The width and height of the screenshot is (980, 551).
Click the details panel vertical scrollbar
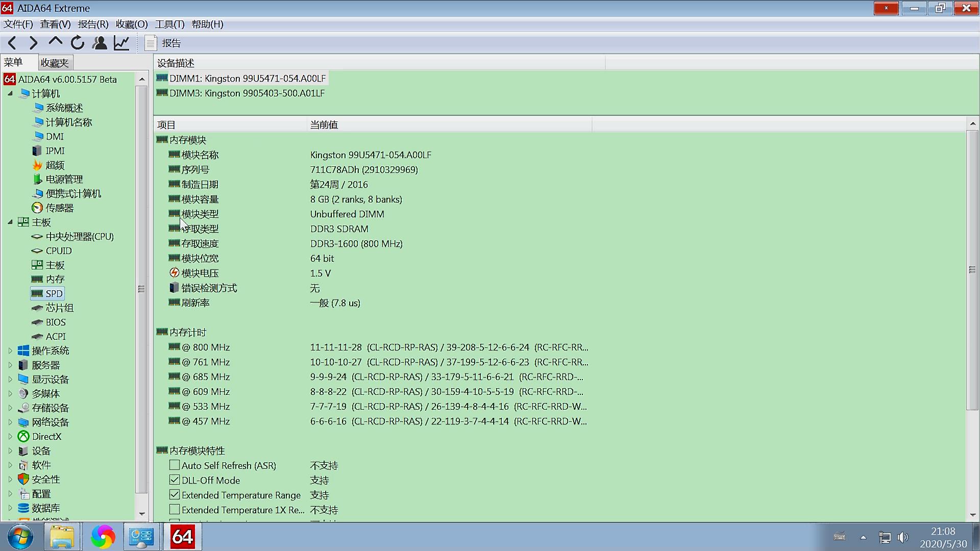(972, 269)
